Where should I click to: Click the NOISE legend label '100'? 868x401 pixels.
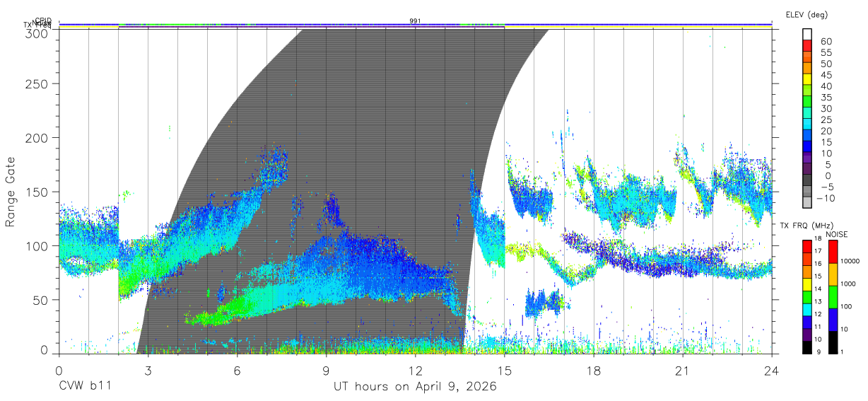tap(846, 307)
